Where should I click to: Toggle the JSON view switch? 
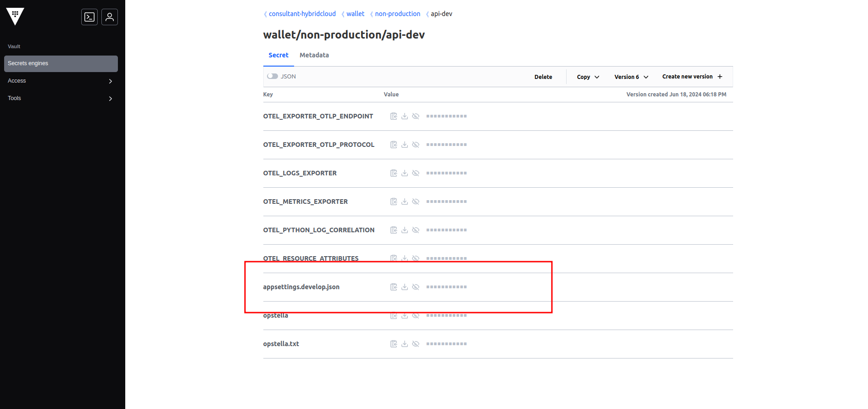[x=273, y=76]
